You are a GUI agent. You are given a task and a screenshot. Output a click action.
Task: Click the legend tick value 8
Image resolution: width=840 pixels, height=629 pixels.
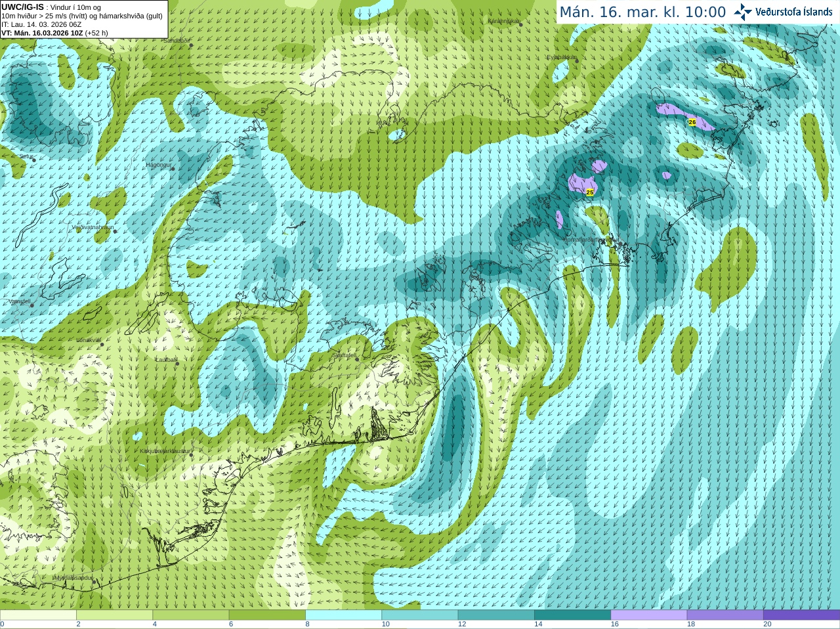coord(307,624)
